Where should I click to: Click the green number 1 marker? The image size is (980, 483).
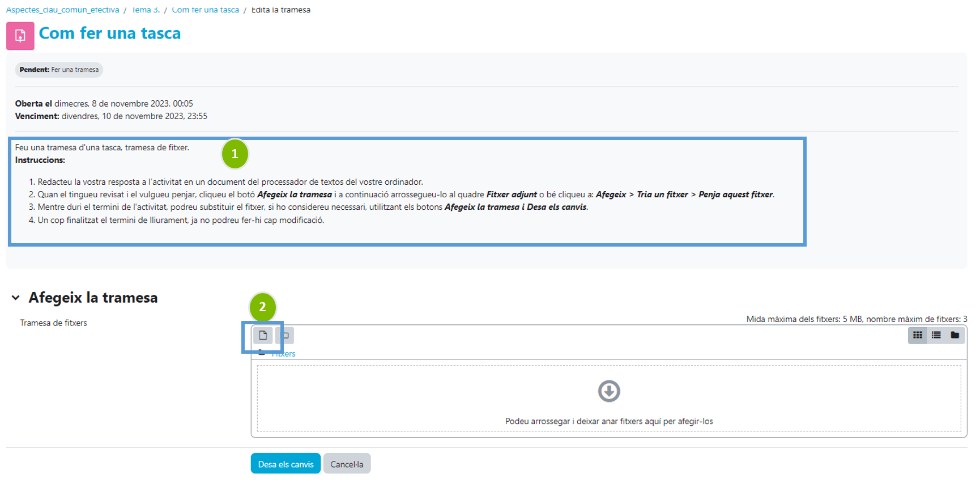click(x=235, y=154)
